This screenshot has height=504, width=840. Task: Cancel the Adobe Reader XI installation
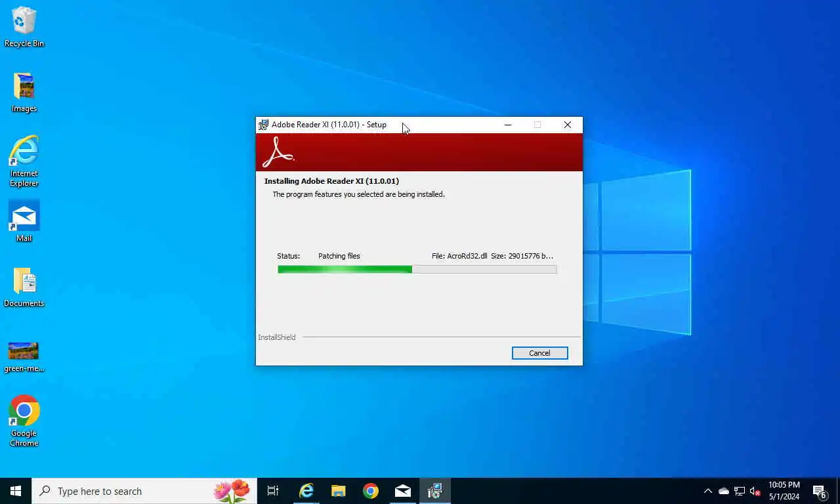click(539, 353)
